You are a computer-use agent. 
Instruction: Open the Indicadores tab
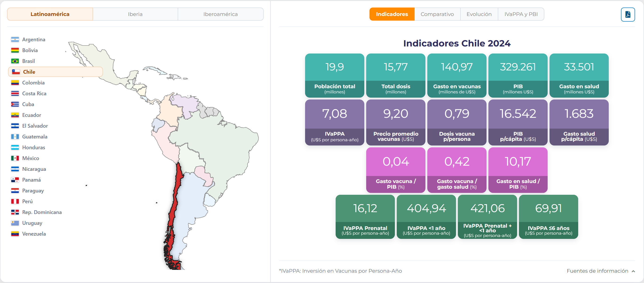(x=392, y=14)
